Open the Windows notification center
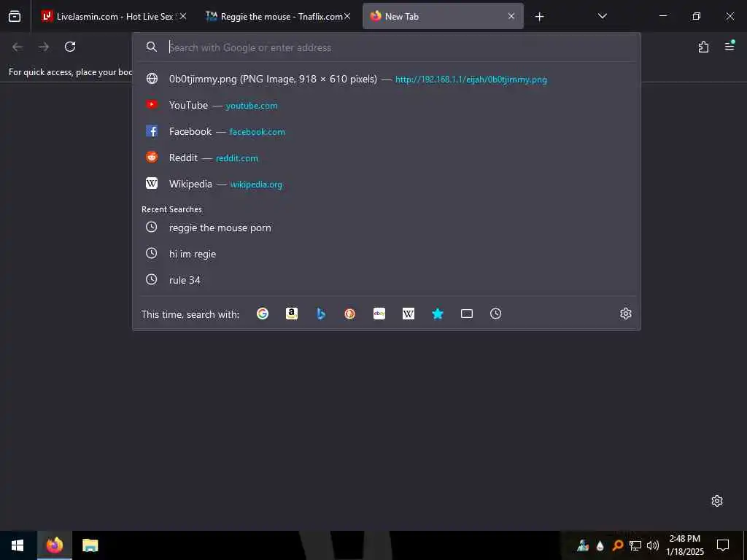 click(x=723, y=545)
